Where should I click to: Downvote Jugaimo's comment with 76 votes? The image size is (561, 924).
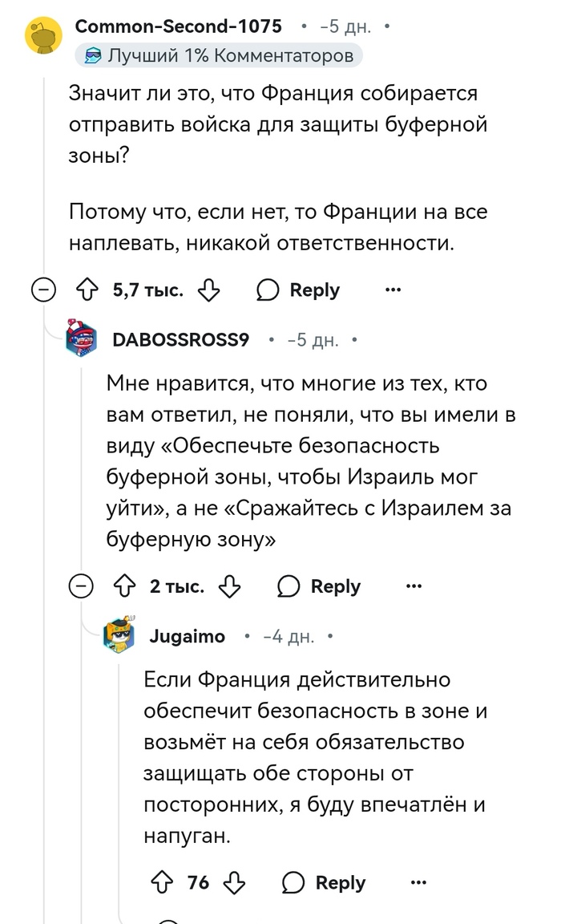point(234,883)
